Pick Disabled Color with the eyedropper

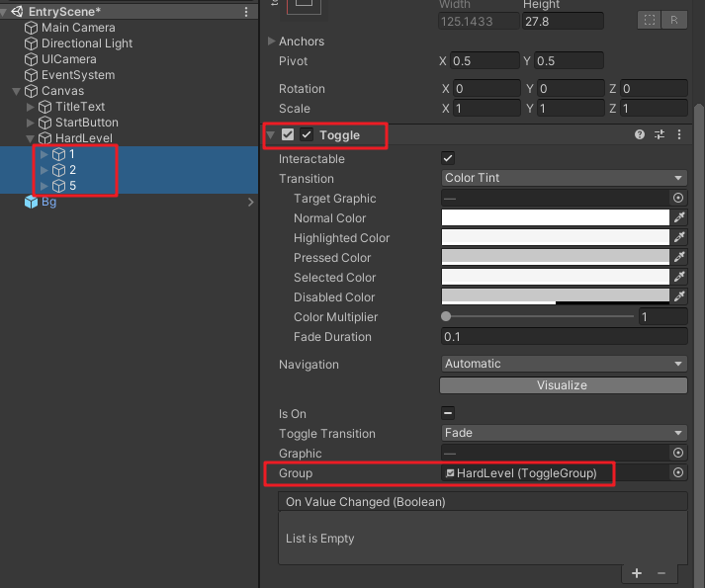coord(679,296)
